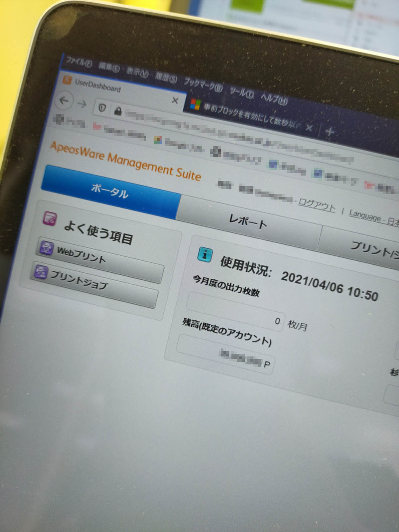Click the 残高(既定のアカウント) label
This screenshot has width=399, height=532.
click(x=227, y=332)
